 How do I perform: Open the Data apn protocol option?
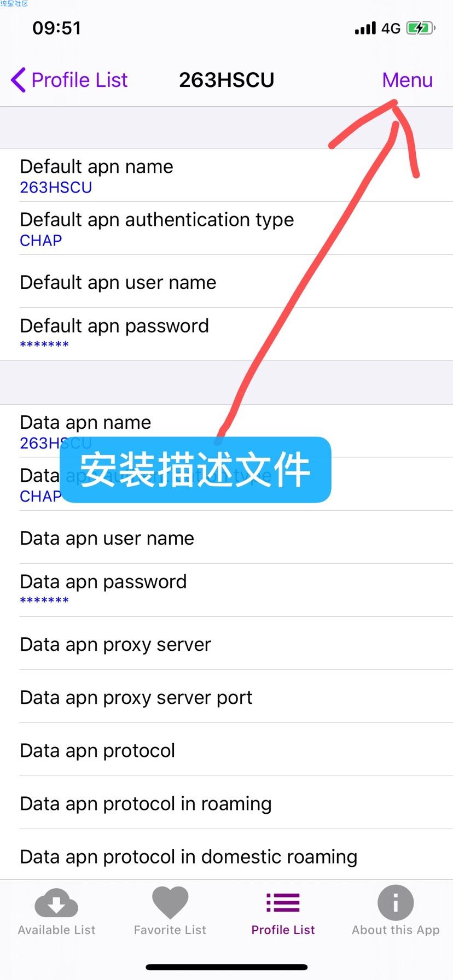pyautogui.click(x=226, y=750)
